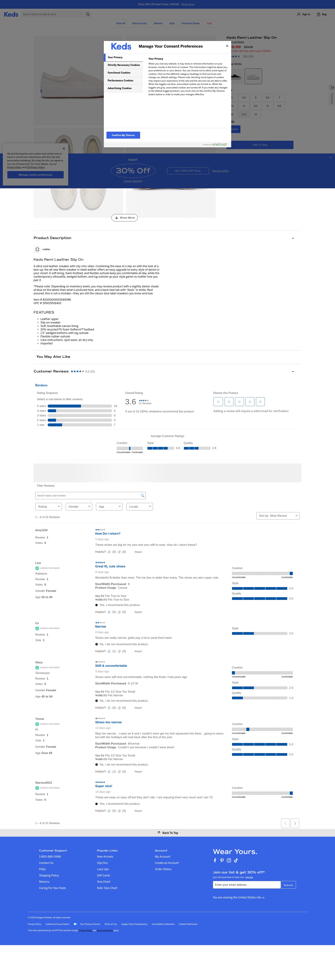Expand United States site selector
Screen dimensions: 335x980
(x=239, y=898)
